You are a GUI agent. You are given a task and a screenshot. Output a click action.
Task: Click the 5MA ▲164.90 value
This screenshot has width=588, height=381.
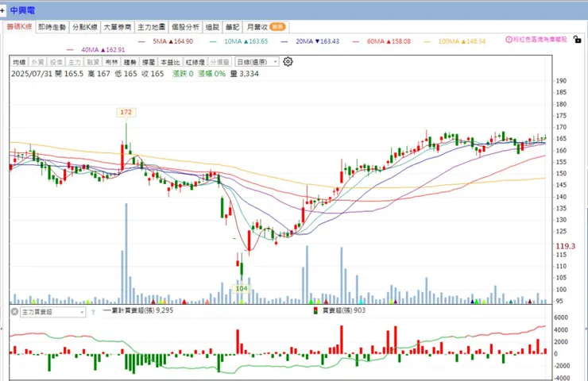173,41
